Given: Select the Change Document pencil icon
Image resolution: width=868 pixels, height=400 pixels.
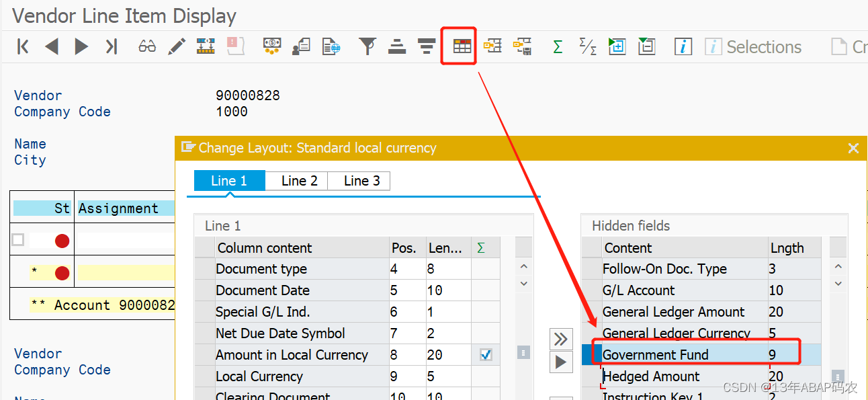Looking at the screenshot, I should 176,45.
